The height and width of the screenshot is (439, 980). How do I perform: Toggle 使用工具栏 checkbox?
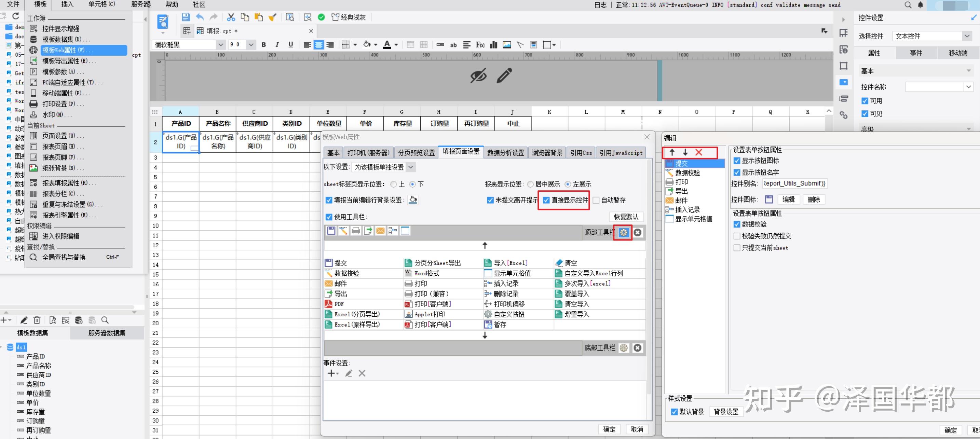[x=329, y=217]
